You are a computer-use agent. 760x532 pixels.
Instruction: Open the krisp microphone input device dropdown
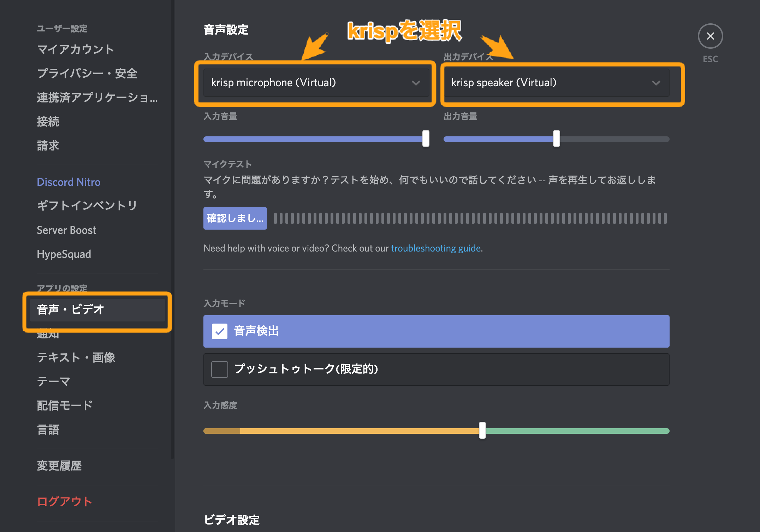(x=316, y=83)
